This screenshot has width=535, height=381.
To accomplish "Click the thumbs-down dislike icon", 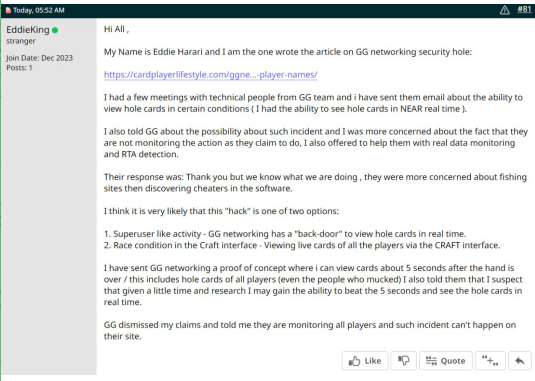I will click(404, 361).
